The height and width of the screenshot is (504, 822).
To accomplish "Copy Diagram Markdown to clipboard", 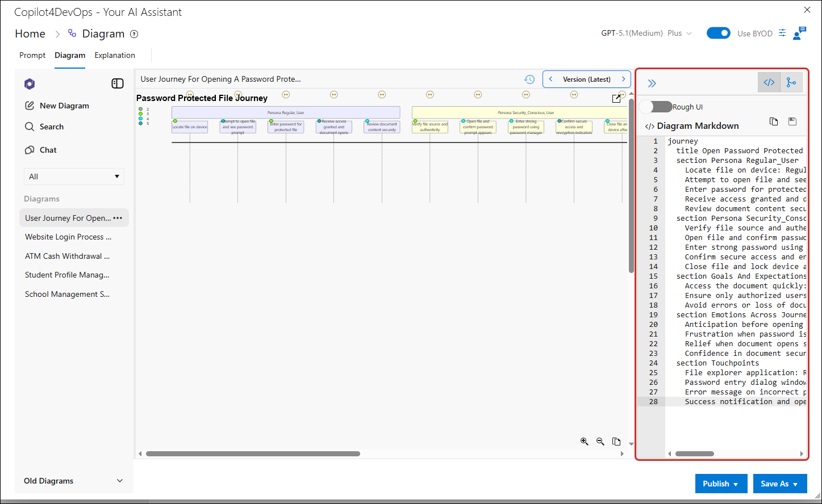I will 774,121.
